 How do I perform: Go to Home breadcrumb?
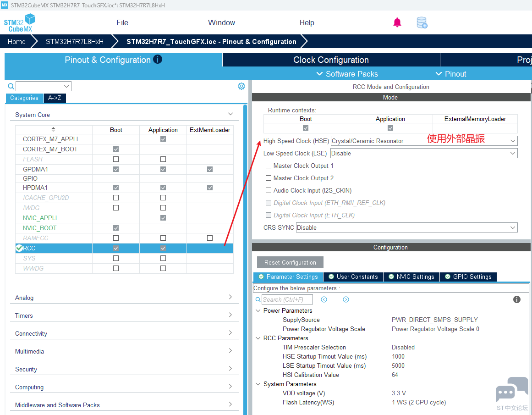16,42
